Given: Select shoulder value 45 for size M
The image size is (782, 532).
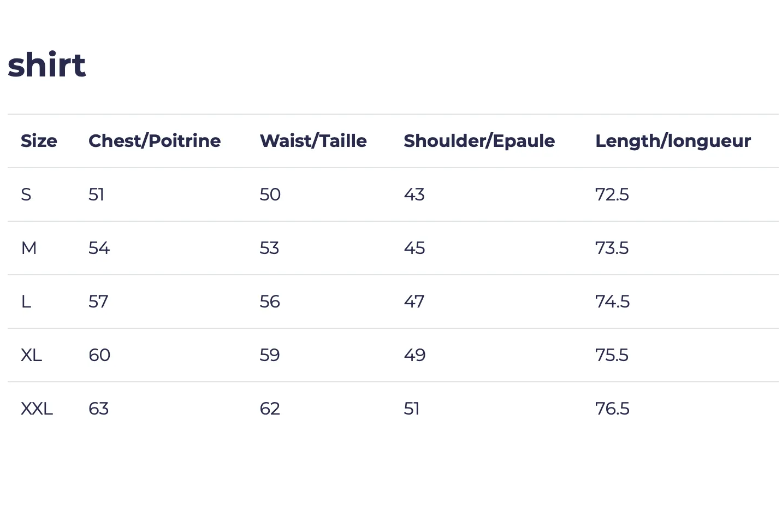Looking at the screenshot, I should [x=414, y=248].
